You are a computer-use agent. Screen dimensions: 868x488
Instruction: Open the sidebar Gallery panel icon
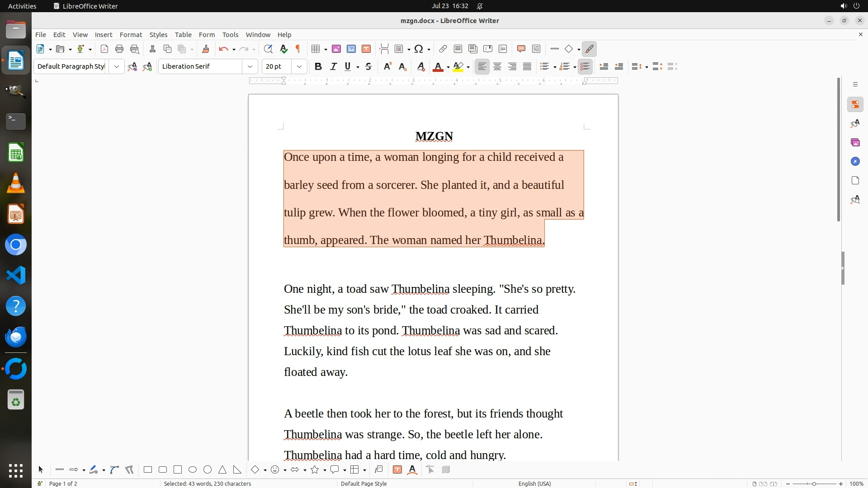(855, 143)
